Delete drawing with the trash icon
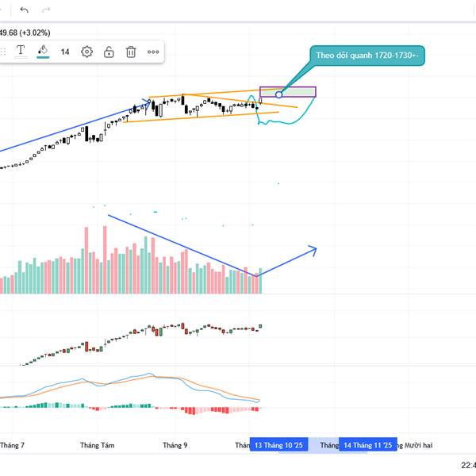This screenshot has width=476, height=476. 131,52
